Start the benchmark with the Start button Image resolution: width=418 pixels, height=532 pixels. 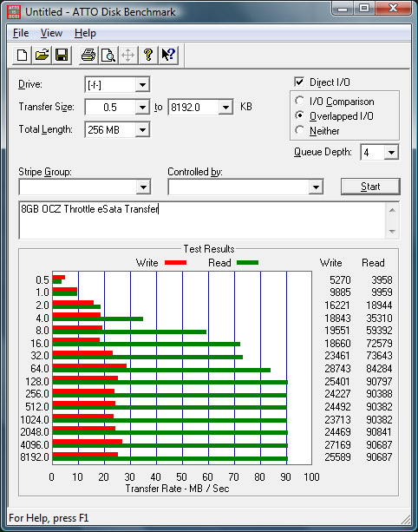coord(370,187)
